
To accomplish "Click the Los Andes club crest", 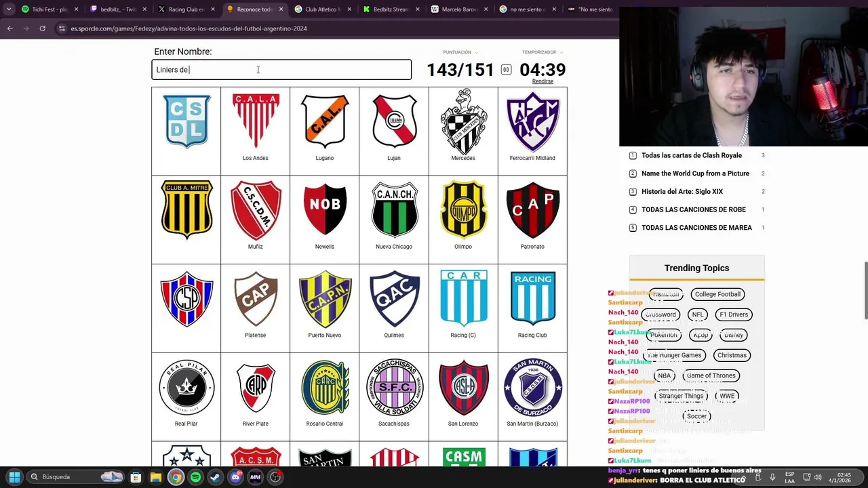I will click(x=256, y=121).
